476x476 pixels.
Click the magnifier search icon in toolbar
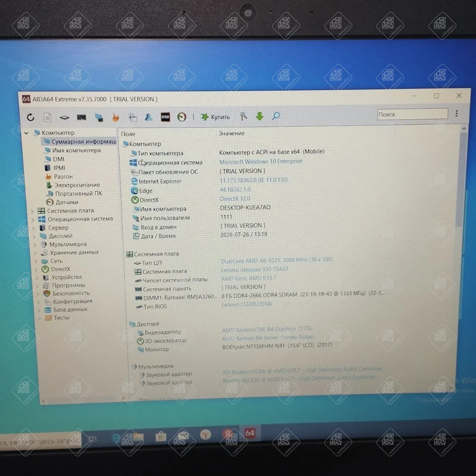pyautogui.click(x=276, y=116)
